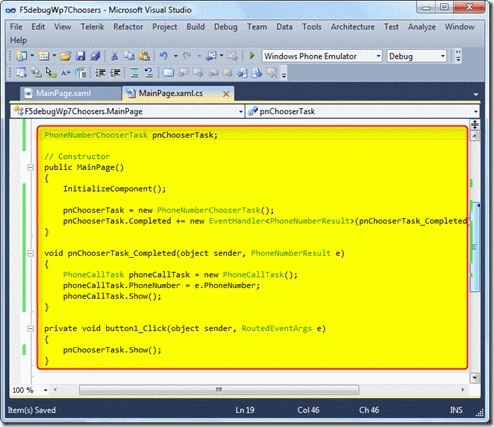The width and height of the screenshot is (494, 427).
Task: Expand the F5debugWp7Choosers.MainPage class dropdown
Action: click(241, 111)
